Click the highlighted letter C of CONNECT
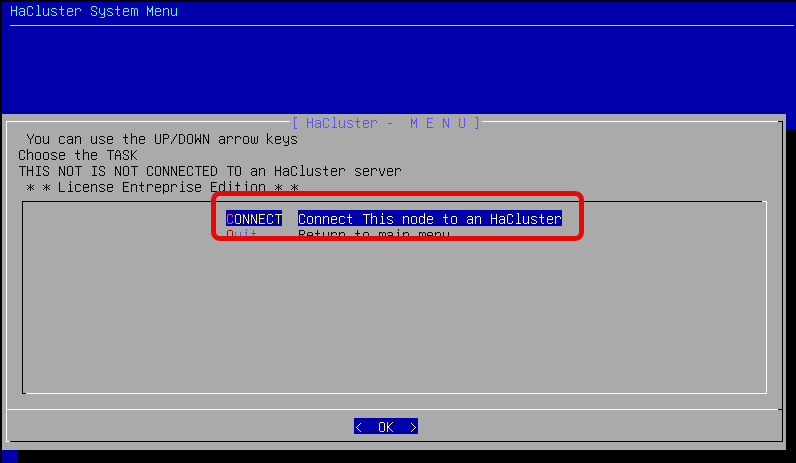796x463 pixels. point(230,218)
